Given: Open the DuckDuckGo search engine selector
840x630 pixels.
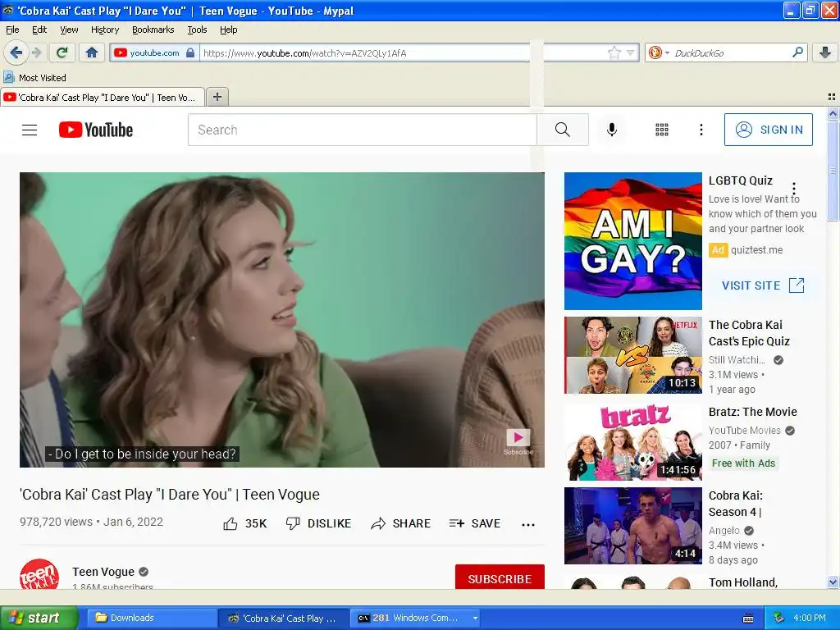Looking at the screenshot, I should coord(659,52).
